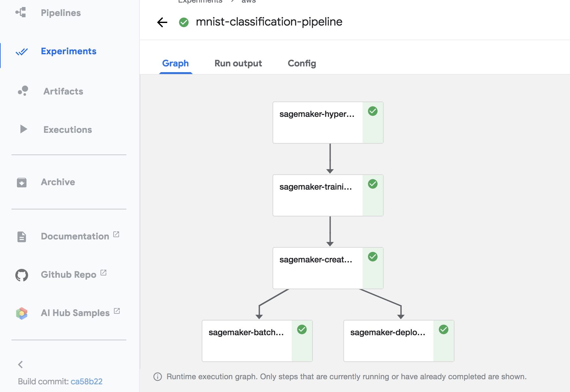The image size is (570, 392).
Task: Open the Run output tab
Action: click(x=238, y=63)
